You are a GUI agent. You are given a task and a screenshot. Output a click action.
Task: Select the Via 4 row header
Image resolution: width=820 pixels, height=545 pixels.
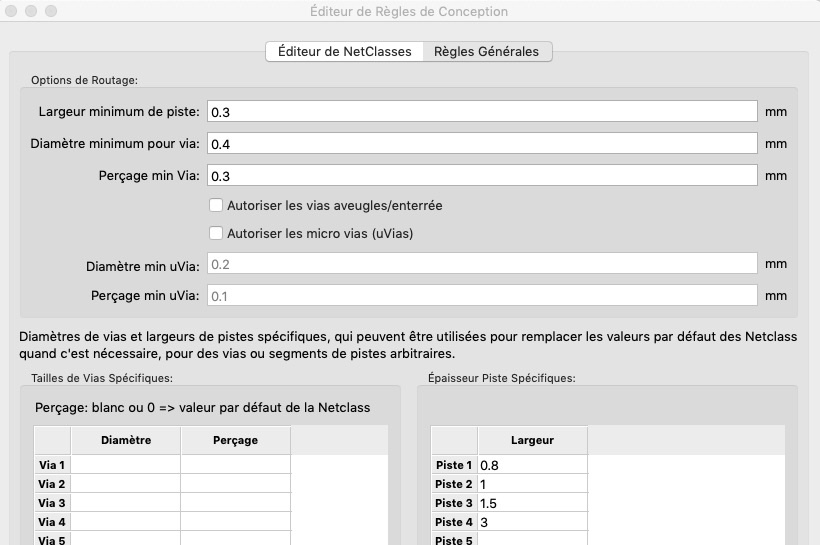click(x=52, y=522)
